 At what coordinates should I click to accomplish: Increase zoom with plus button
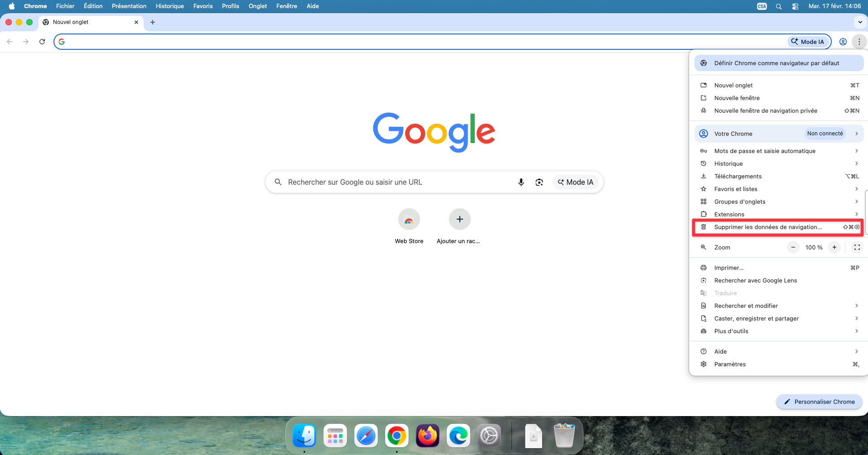point(834,247)
